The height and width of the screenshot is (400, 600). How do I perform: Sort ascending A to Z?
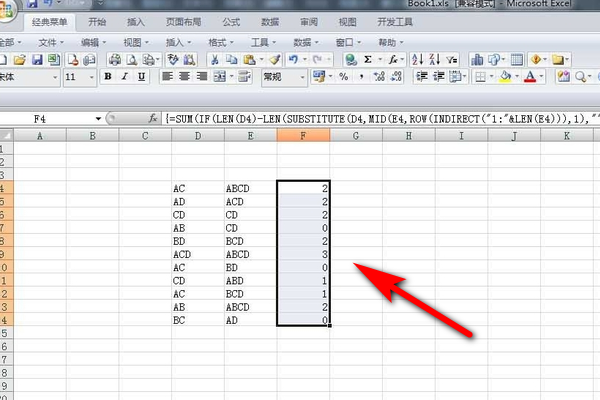click(x=417, y=60)
